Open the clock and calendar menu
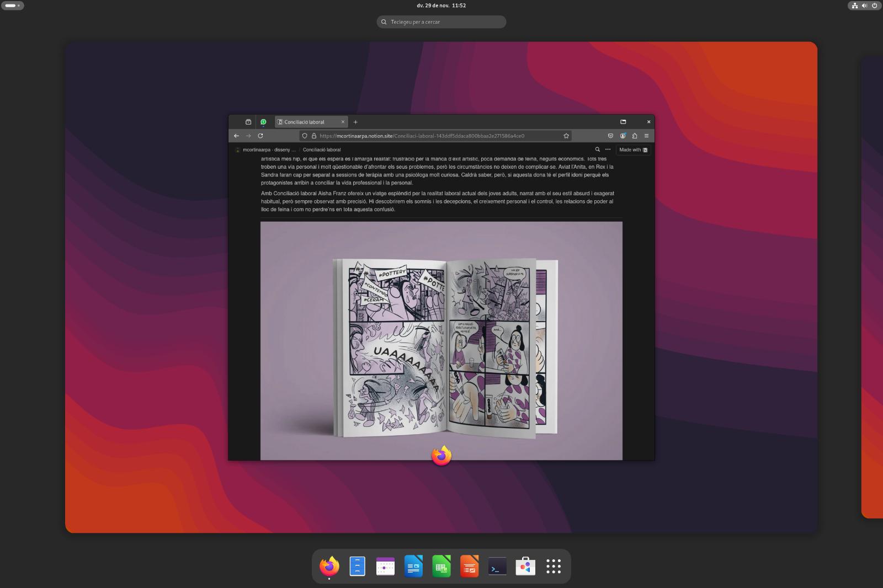This screenshot has width=883, height=588. click(x=441, y=6)
